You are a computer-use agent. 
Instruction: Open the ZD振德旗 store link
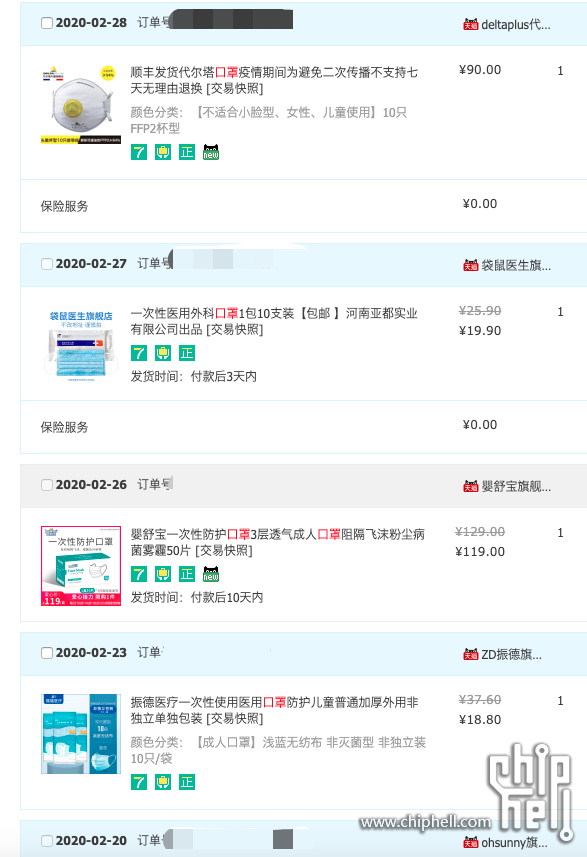point(512,654)
